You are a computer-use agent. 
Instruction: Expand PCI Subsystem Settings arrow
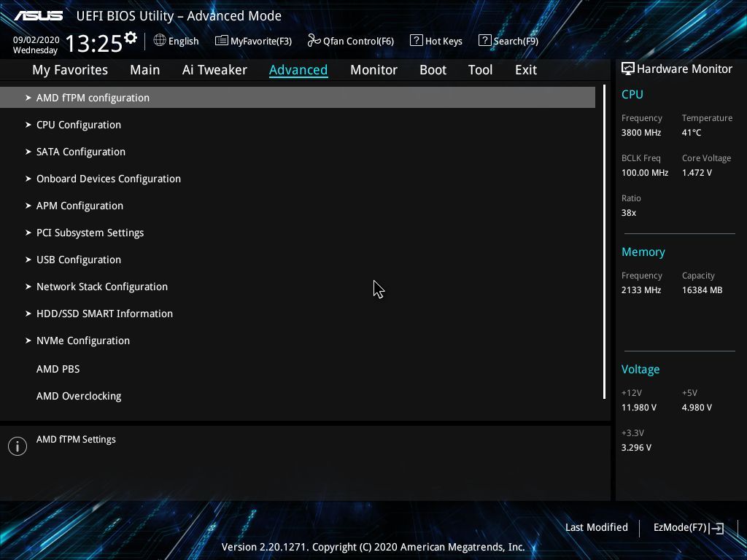[x=28, y=233]
